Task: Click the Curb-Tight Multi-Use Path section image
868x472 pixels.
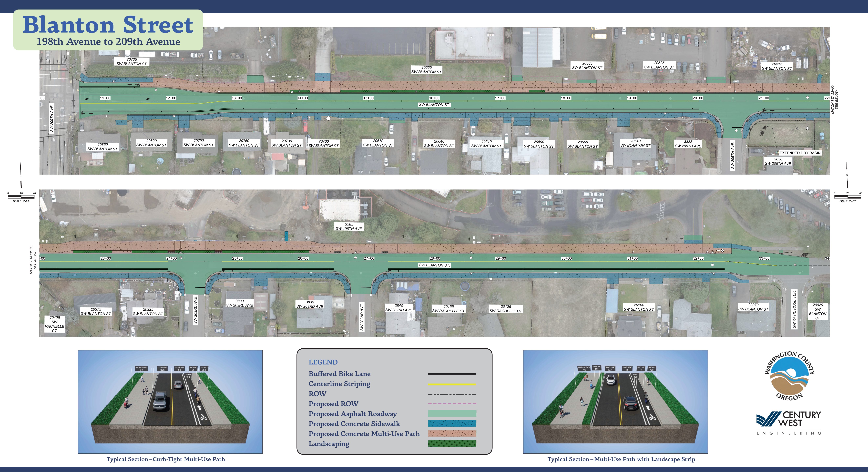Action: click(x=170, y=402)
